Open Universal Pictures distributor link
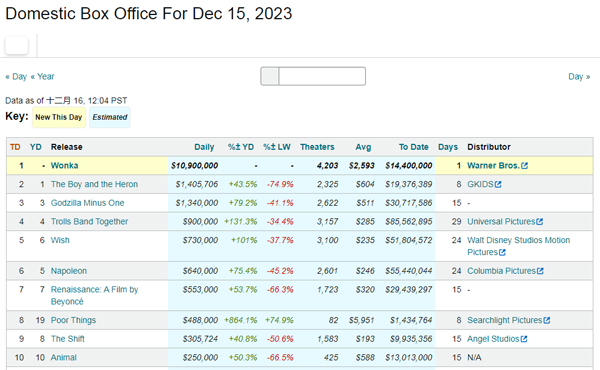 coord(501,222)
